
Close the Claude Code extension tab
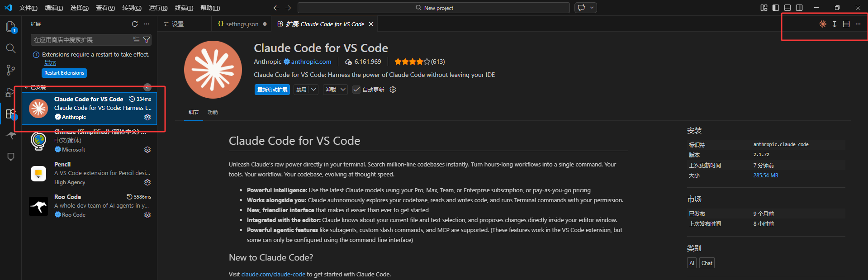pyautogui.click(x=371, y=24)
